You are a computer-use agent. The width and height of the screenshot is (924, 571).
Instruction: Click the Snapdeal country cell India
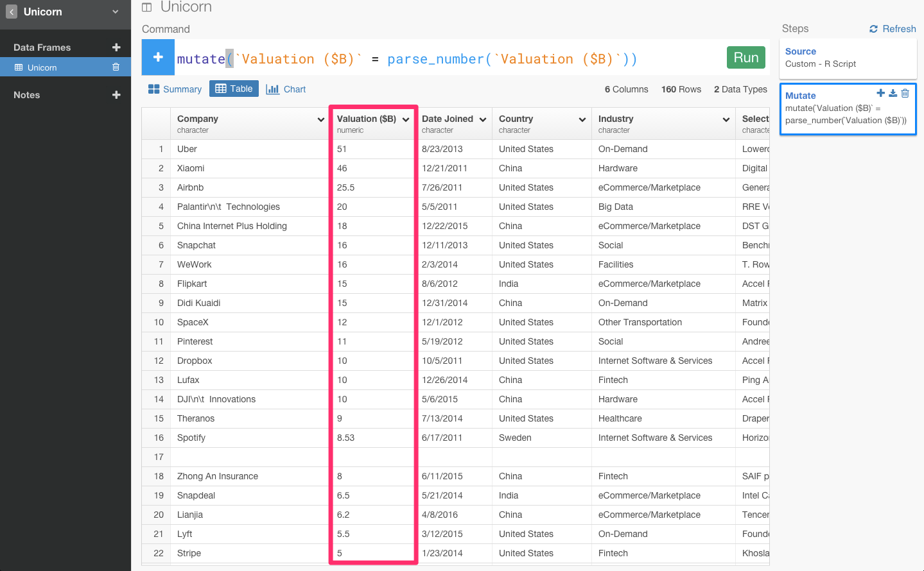541,495
